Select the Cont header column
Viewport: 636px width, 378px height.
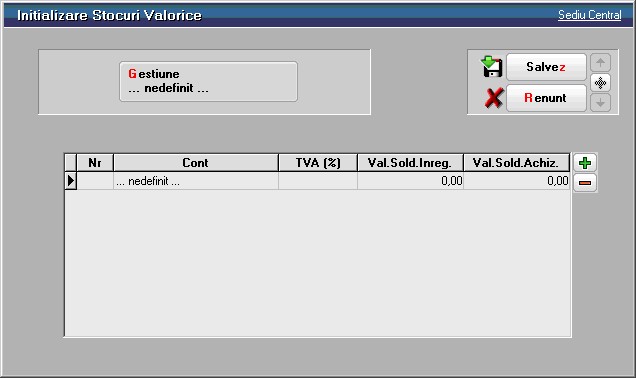click(x=196, y=163)
